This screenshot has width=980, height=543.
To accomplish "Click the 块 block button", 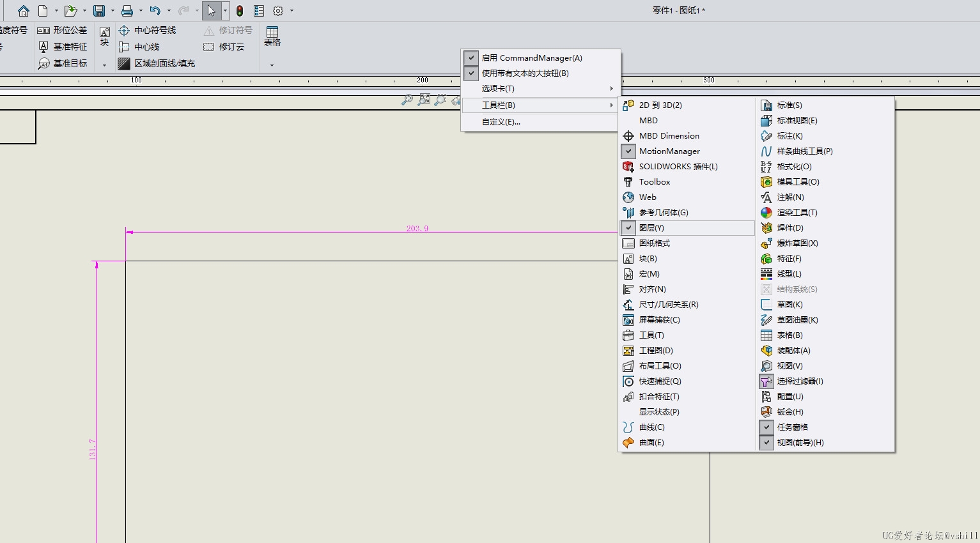I will (x=104, y=36).
